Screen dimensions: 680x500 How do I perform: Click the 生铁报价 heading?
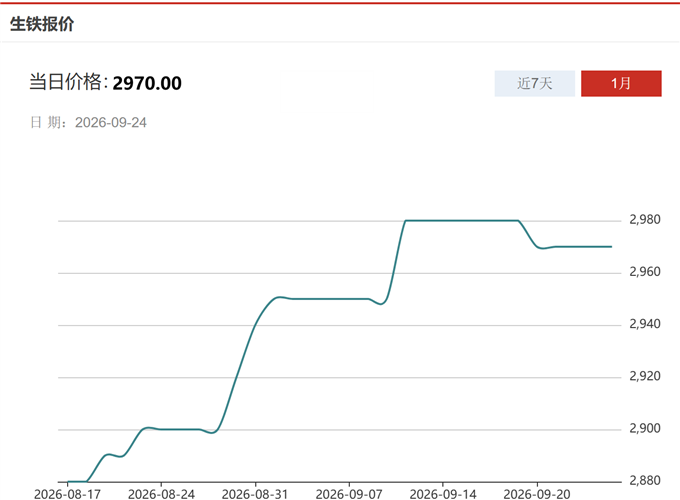pos(42,24)
